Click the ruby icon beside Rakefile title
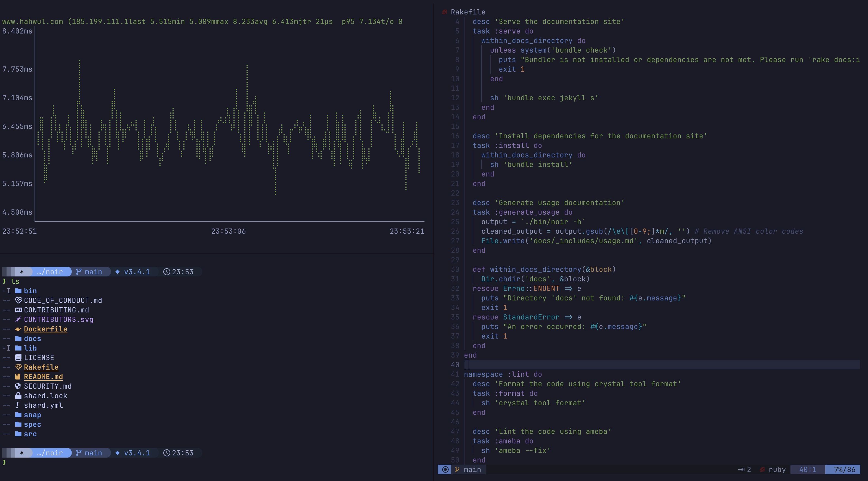 click(x=444, y=12)
